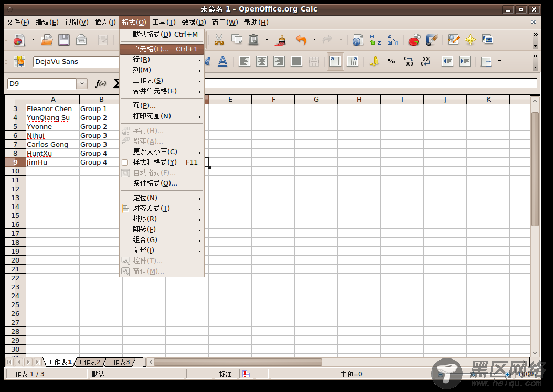The height and width of the screenshot is (392, 553).
Task: Select row header 10
Action: (x=15, y=171)
